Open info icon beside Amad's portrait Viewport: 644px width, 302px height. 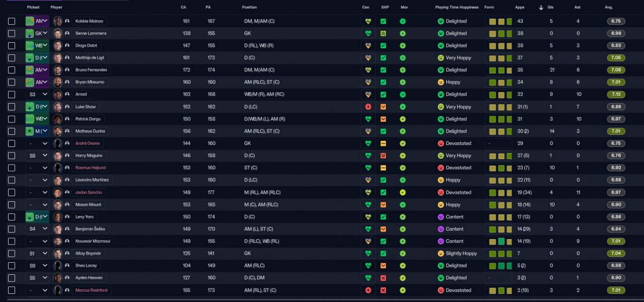[x=67, y=94]
